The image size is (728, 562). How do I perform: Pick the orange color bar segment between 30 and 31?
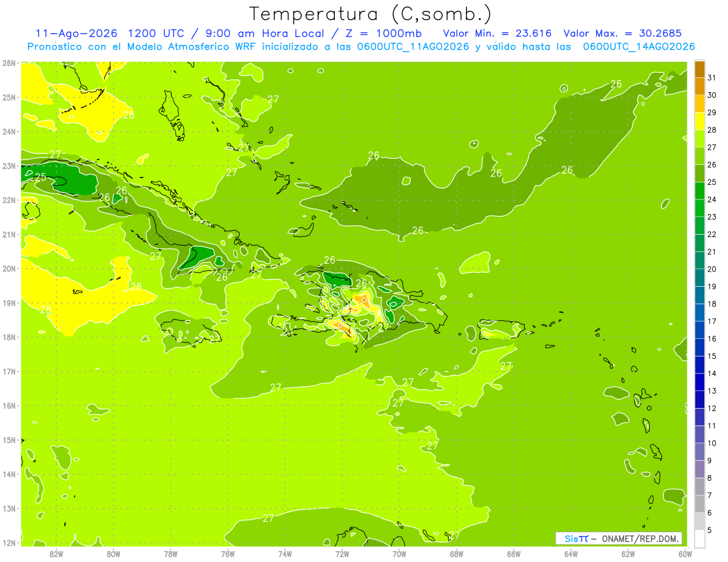coord(699,86)
